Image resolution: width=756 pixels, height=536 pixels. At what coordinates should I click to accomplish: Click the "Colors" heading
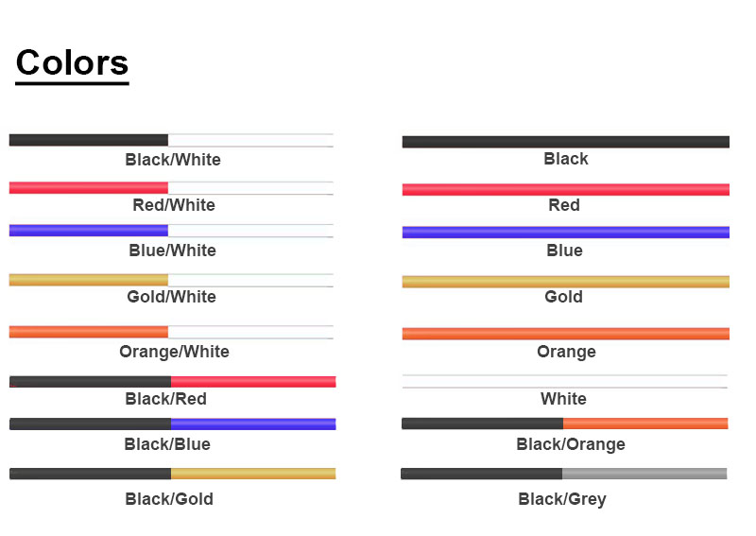(72, 62)
